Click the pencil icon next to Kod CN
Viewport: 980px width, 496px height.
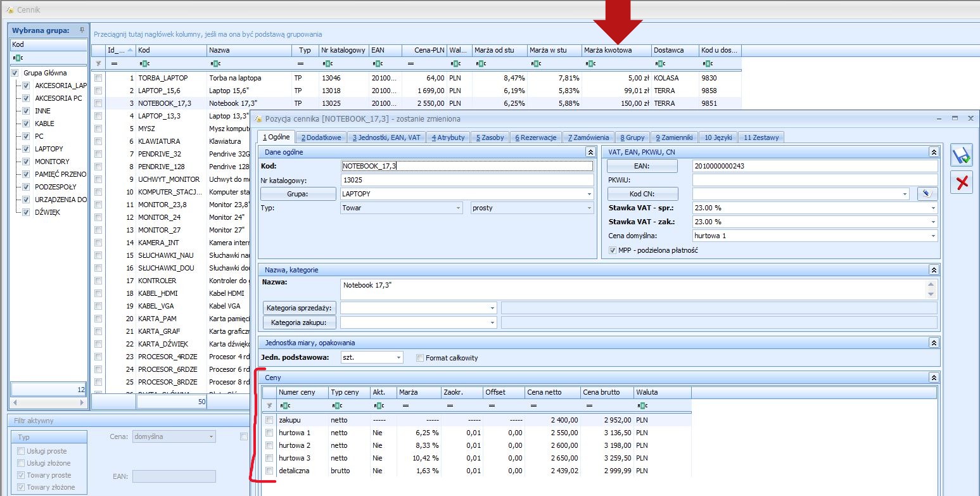927,194
